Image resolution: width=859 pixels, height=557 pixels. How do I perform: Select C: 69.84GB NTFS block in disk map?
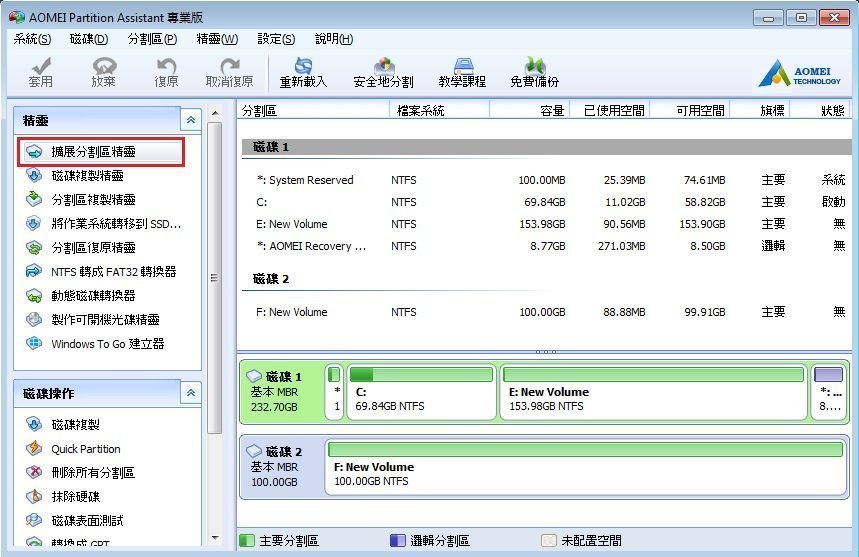(421, 392)
